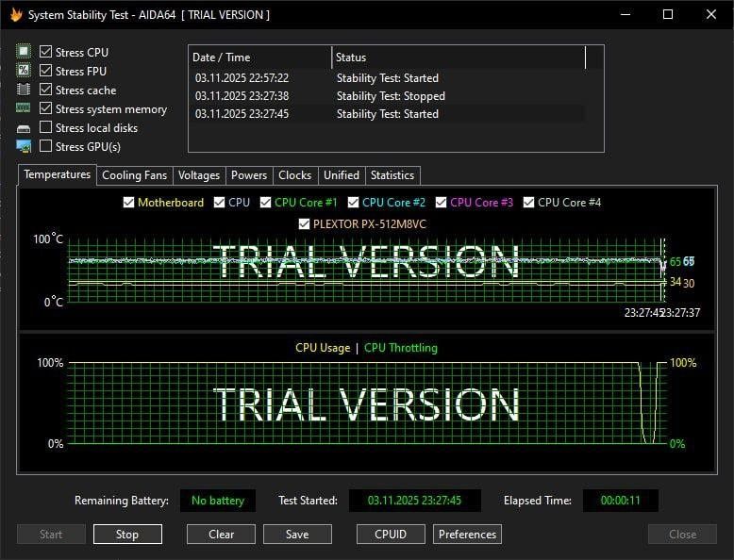Open the Voltages tab
The image size is (734, 560).
199,175
